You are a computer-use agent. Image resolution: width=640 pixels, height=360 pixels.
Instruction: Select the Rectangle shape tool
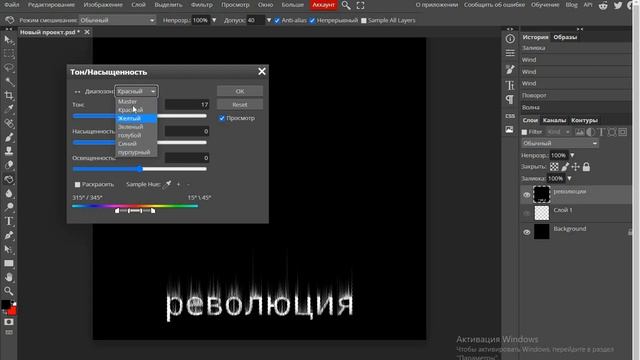[x=9, y=263]
